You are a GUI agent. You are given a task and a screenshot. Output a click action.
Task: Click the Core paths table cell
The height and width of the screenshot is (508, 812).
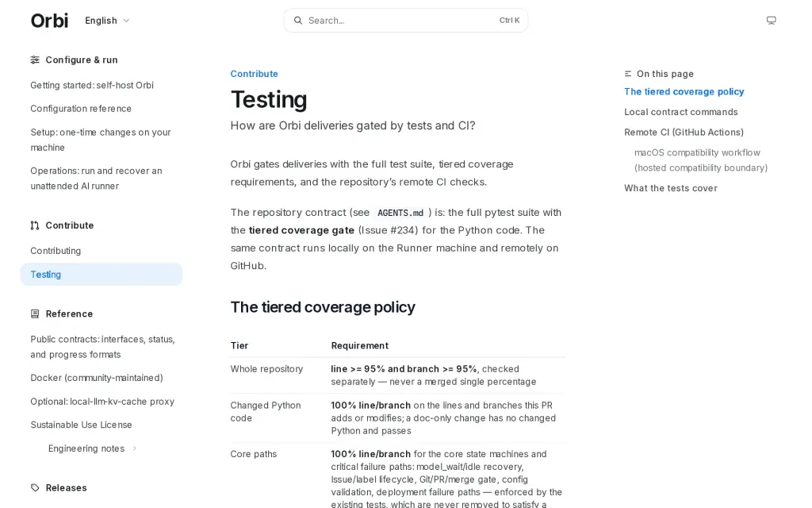(x=254, y=454)
